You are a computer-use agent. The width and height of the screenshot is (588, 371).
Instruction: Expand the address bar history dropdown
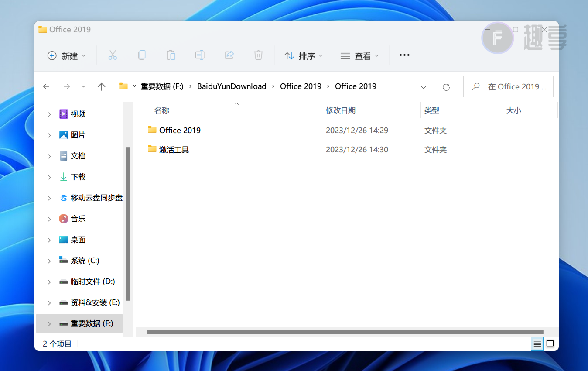[x=424, y=87]
